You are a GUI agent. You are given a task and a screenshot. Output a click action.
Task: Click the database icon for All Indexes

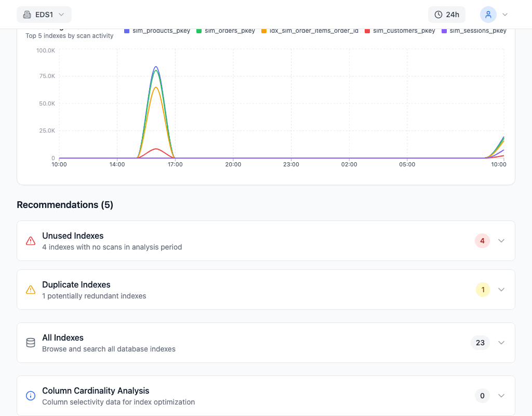[31, 343]
